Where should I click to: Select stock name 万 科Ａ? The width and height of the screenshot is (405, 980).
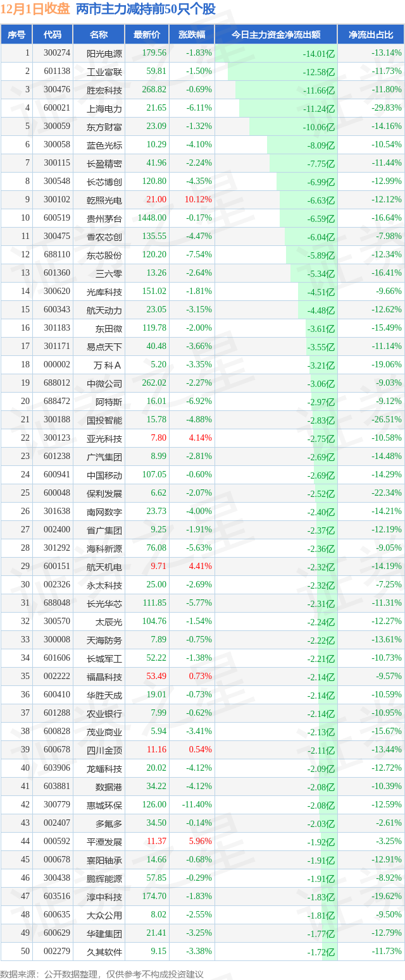pyautogui.click(x=108, y=365)
